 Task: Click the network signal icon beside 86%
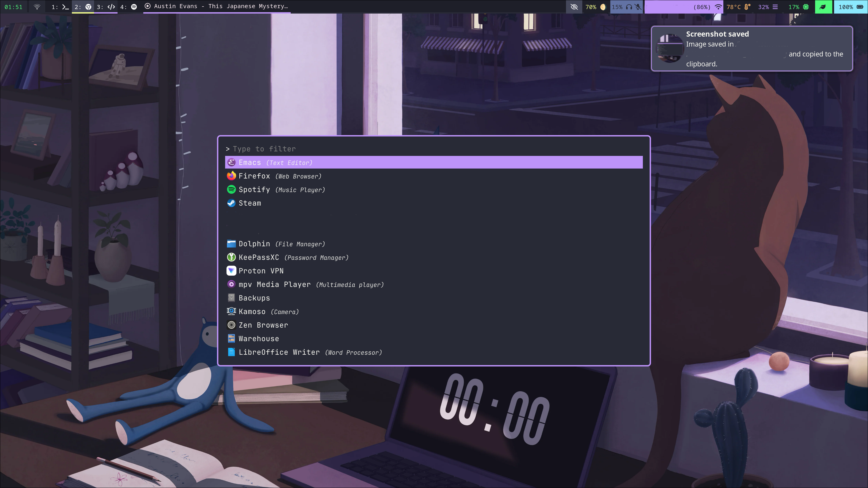pyautogui.click(x=718, y=7)
